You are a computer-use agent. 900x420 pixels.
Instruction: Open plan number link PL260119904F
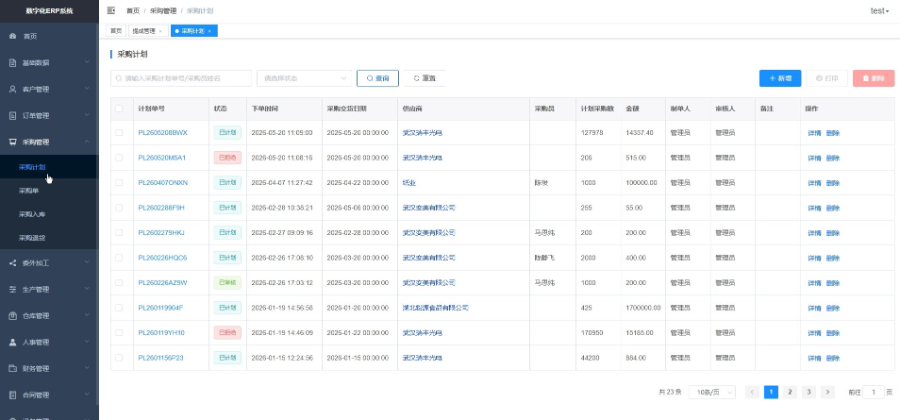click(x=161, y=308)
